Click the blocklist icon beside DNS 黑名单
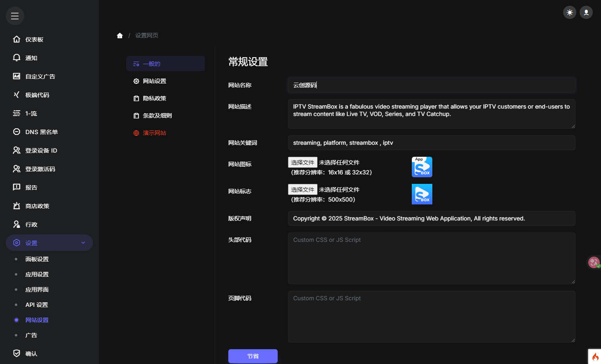Image resolution: width=601 pixels, height=364 pixels. pyautogui.click(x=16, y=132)
